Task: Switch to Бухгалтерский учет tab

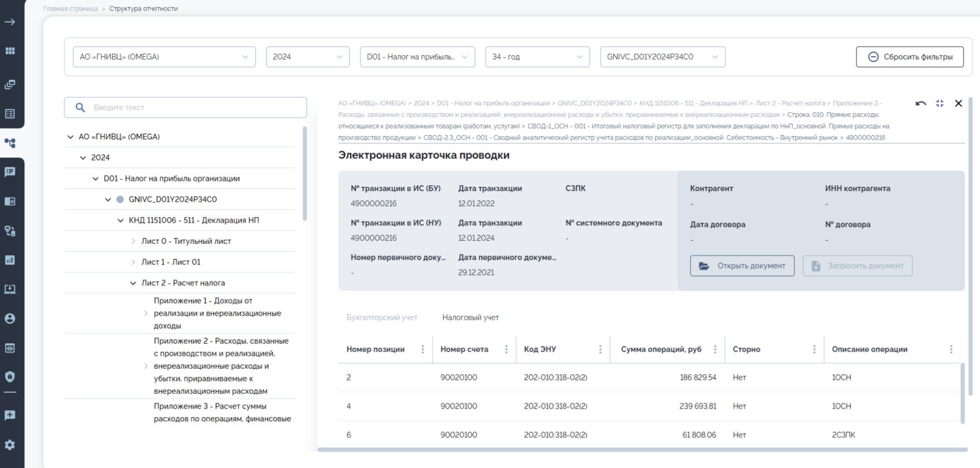Action: [x=382, y=317]
